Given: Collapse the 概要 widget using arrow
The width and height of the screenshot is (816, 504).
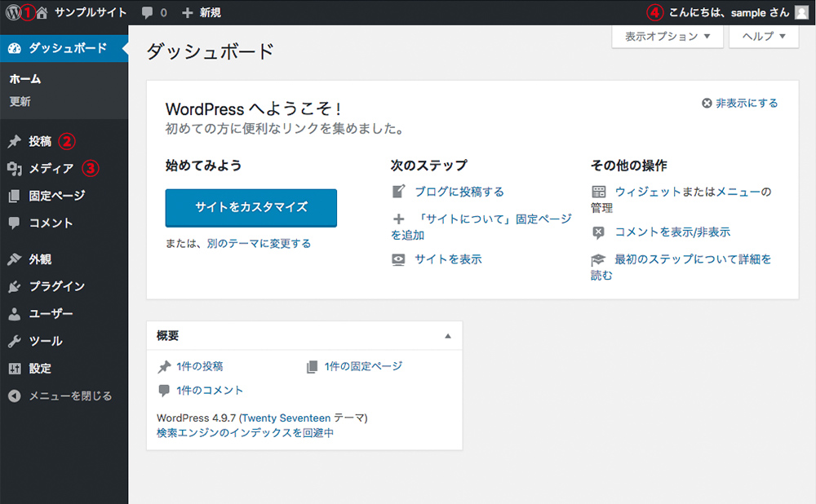Looking at the screenshot, I should coord(447,336).
